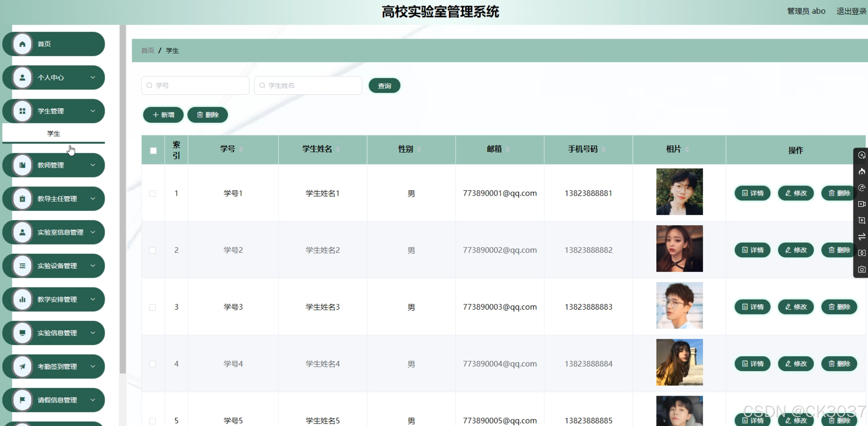This screenshot has height=426, width=868.
Task: Click the home icon in the sidebar
Action: tap(22, 44)
